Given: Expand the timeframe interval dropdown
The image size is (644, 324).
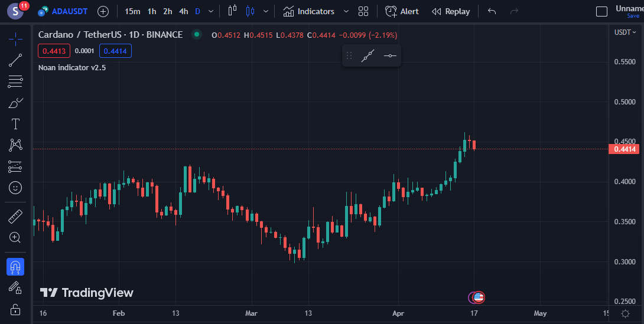Looking at the screenshot, I should [x=211, y=11].
